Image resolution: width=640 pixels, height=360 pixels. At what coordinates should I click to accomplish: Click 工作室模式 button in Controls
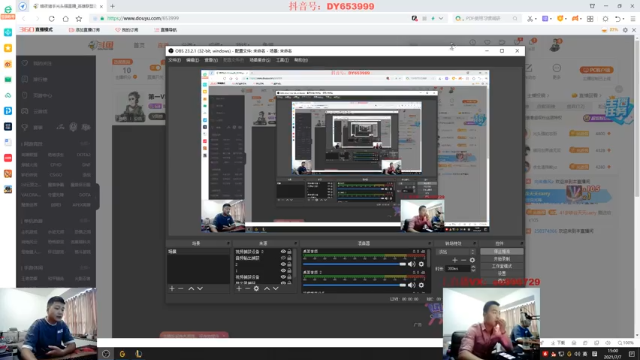[502, 266]
